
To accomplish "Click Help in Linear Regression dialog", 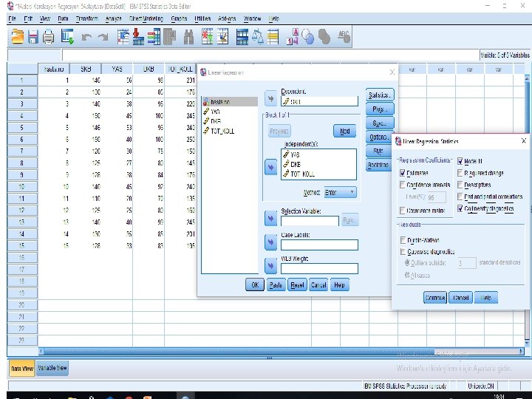I will click(339, 285).
